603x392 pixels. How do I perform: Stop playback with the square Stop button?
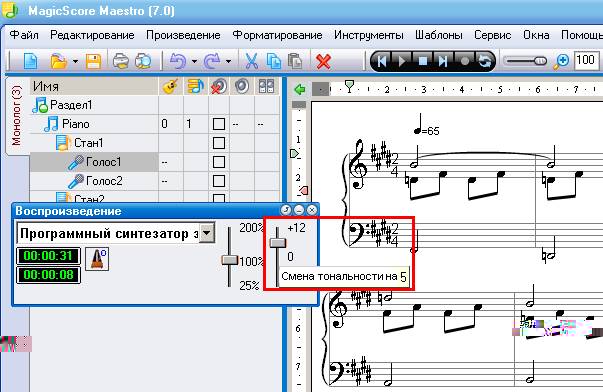pyautogui.click(x=423, y=61)
